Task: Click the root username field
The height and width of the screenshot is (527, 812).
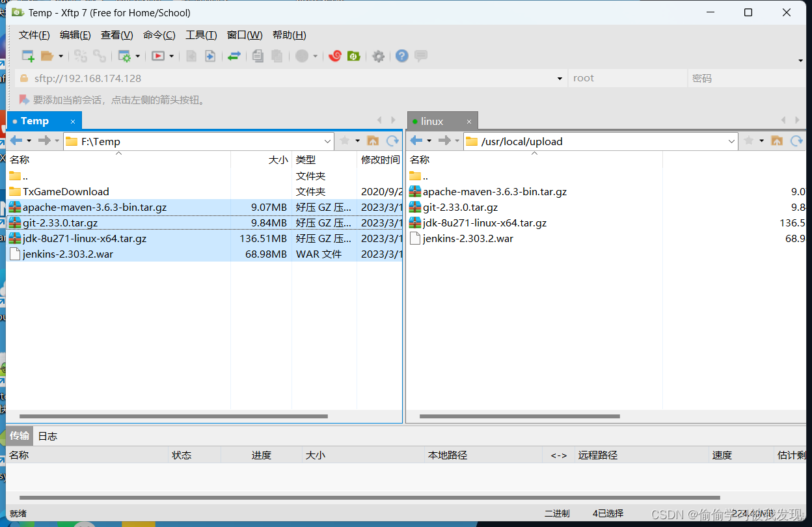Action: tap(627, 78)
